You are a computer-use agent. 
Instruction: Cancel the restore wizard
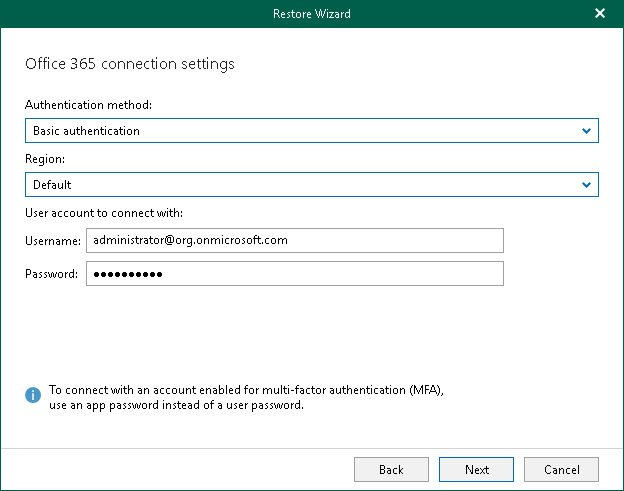tap(561, 469)
